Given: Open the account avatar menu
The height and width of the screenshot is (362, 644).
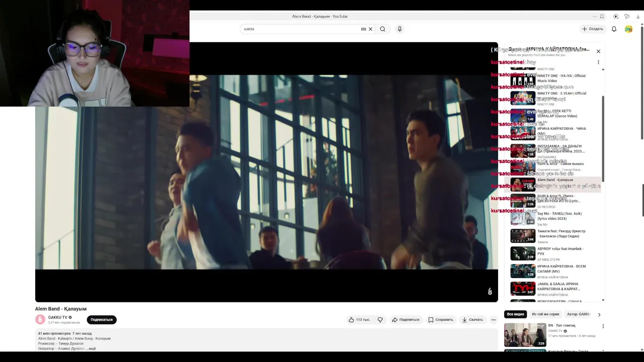Looking at the screenshot, I should pyautogui.click(x=628, y=29).
